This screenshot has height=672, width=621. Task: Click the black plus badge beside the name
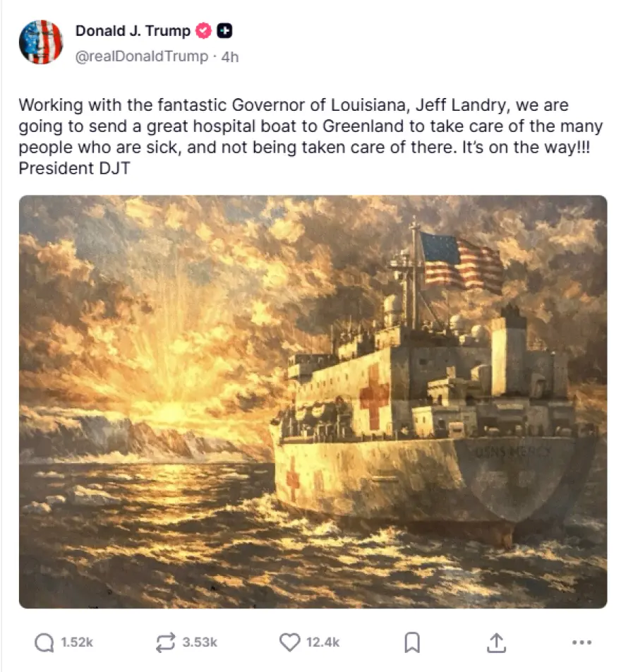pos(224,31)
